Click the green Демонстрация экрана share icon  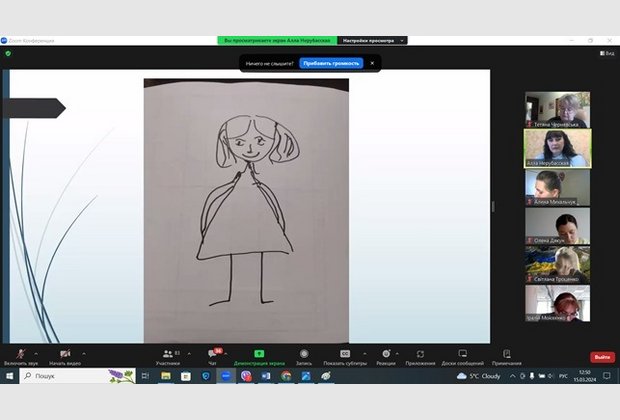point(259,355)
